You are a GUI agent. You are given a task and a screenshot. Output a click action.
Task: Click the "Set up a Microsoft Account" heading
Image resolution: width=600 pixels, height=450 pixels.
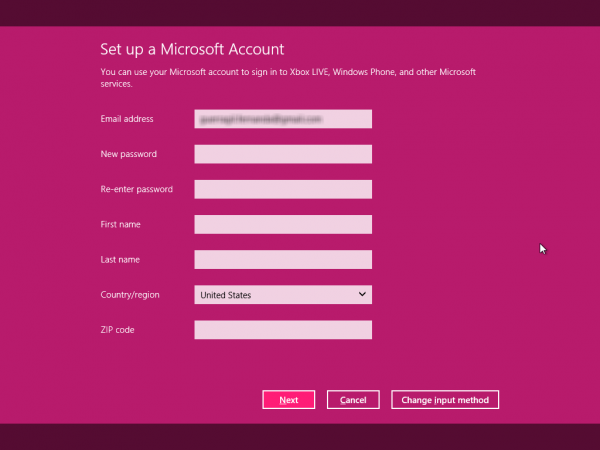[x=193, y=48]
